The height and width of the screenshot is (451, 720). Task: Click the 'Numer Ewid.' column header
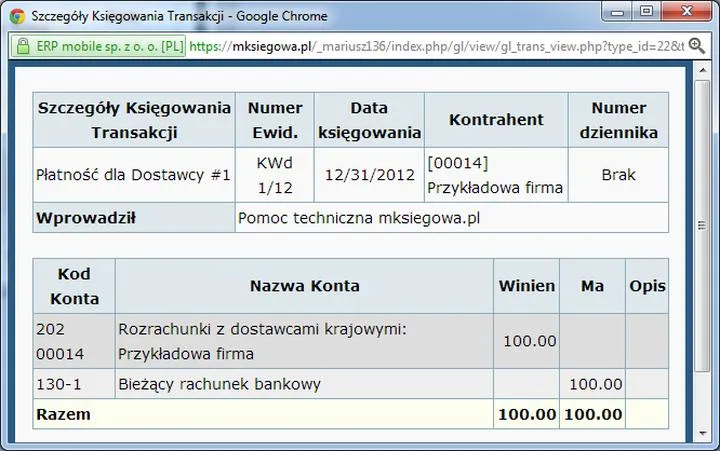[275, 120]
